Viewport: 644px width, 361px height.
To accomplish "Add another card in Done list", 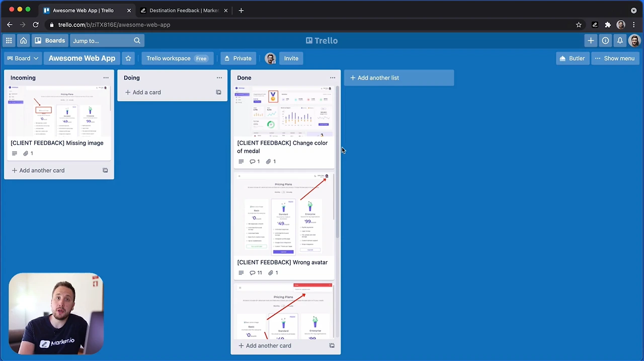I will click(265, 346).
